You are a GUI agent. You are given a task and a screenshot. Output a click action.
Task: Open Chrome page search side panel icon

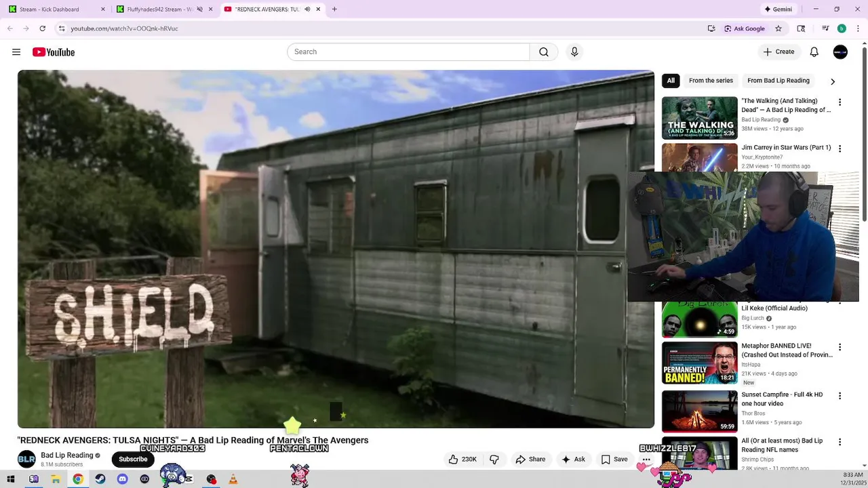(801, 28)
